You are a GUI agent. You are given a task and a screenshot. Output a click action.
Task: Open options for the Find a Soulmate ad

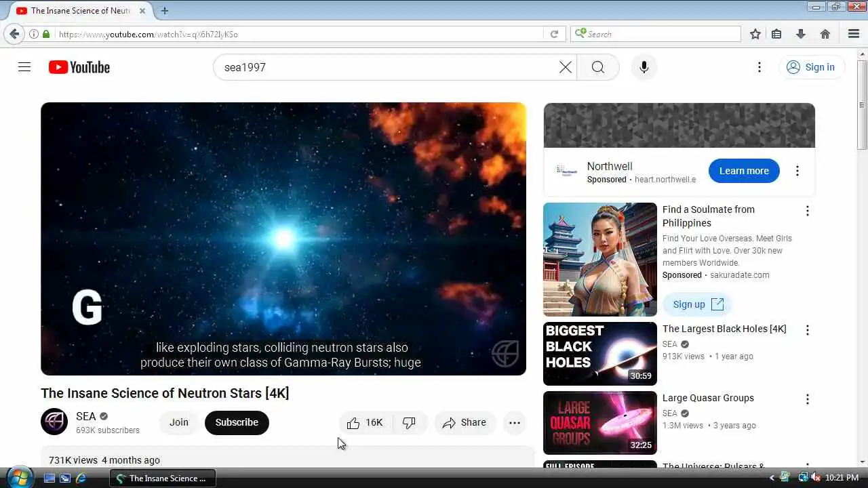tap(807, 211)
